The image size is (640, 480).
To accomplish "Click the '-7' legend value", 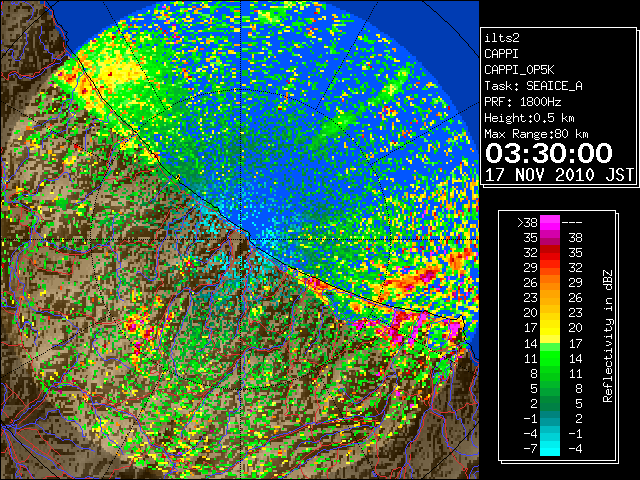I will [530, 449].
